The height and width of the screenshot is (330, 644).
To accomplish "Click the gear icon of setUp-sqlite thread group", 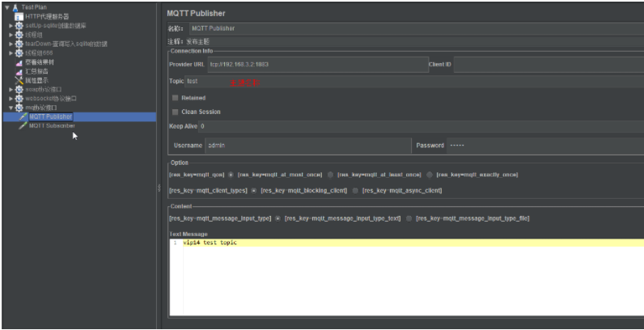I will click(x=19, y=26).
